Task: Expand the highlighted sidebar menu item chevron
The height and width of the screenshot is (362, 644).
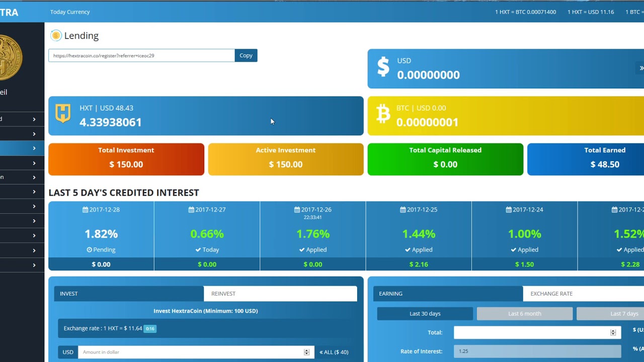Action: [x=34, y=148]
